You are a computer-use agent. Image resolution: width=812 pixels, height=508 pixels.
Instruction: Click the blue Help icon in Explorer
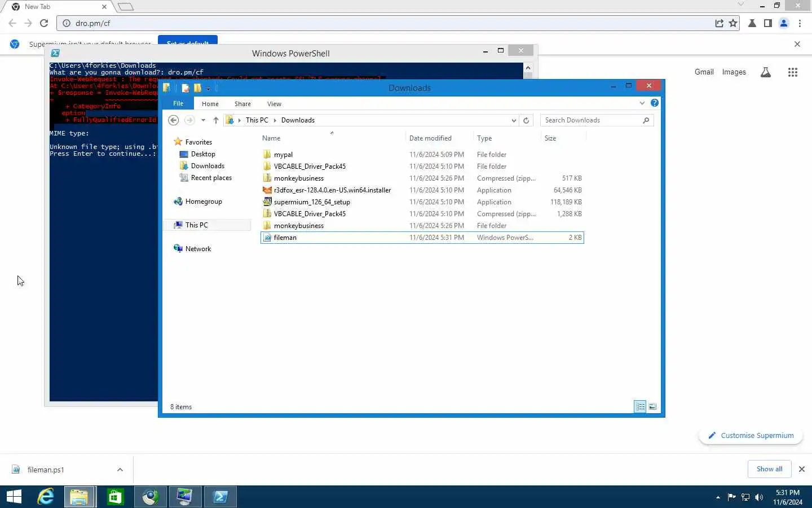[654, 103]
